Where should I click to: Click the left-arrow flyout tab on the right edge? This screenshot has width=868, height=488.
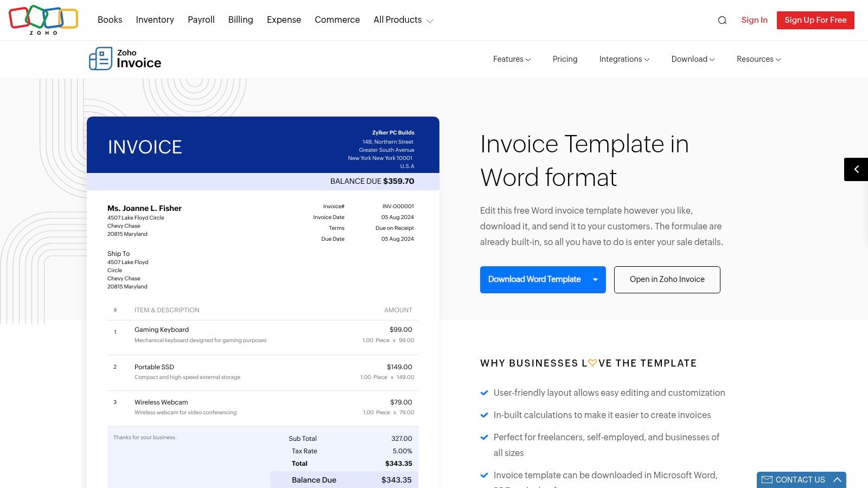pos(856,169)
